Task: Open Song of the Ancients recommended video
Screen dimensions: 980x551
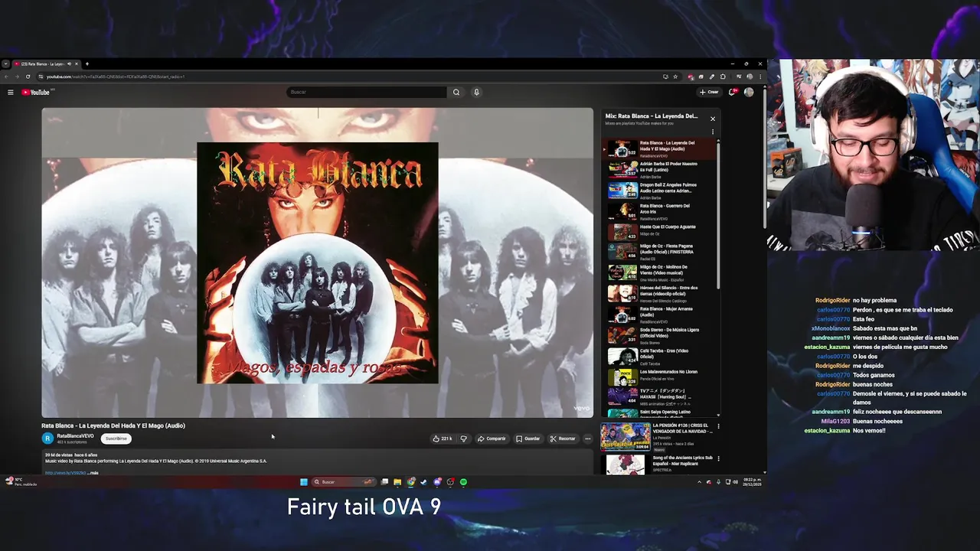Action: pyautogui.click(x=657, y=464)
